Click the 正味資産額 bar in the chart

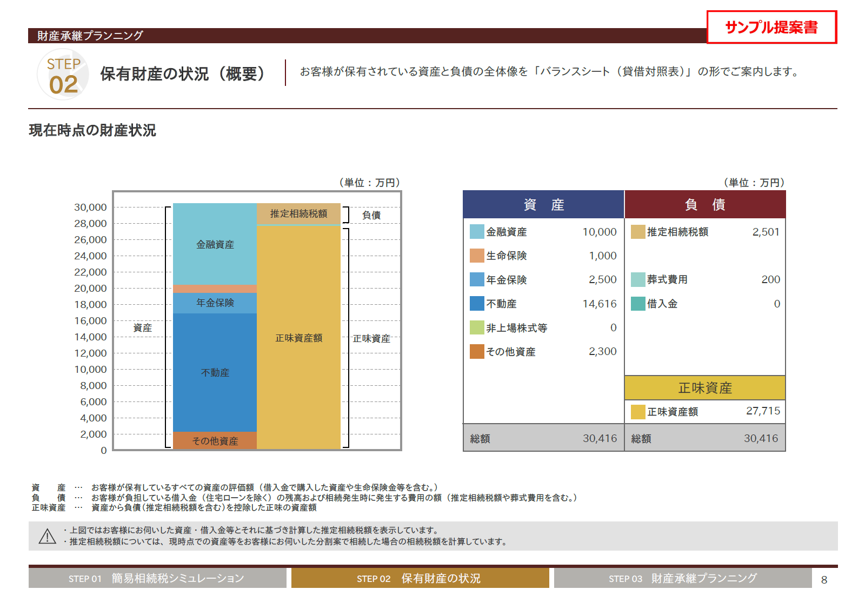tap(298, 338)
